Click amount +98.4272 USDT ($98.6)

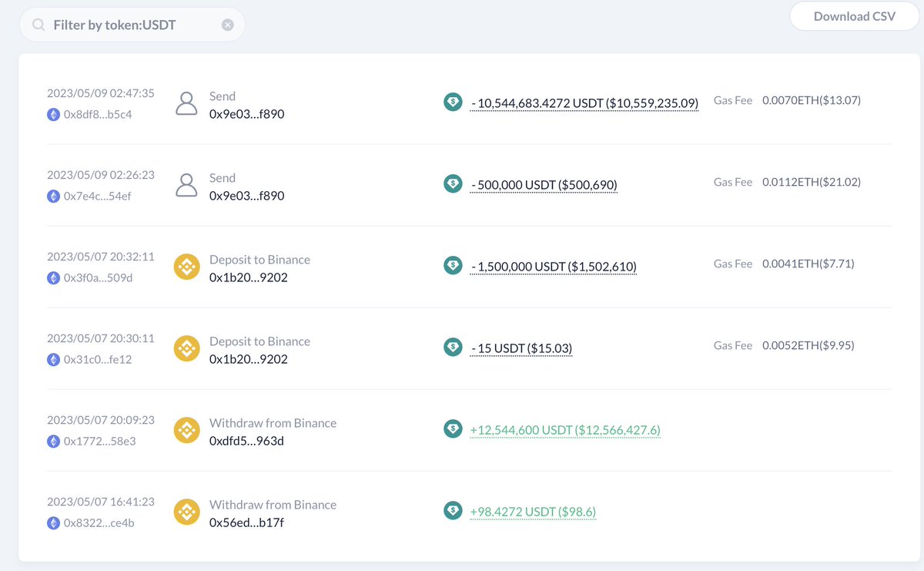(533, 512)
